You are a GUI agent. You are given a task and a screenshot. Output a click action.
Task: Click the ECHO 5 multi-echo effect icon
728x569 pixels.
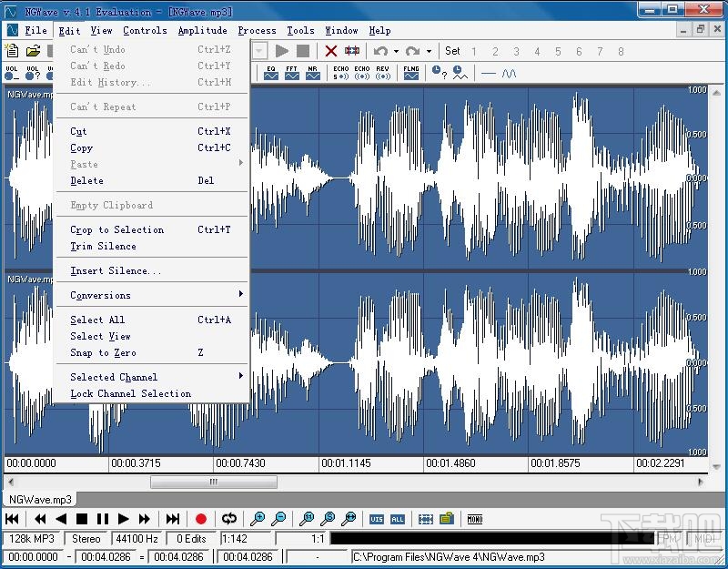(340, 73)
